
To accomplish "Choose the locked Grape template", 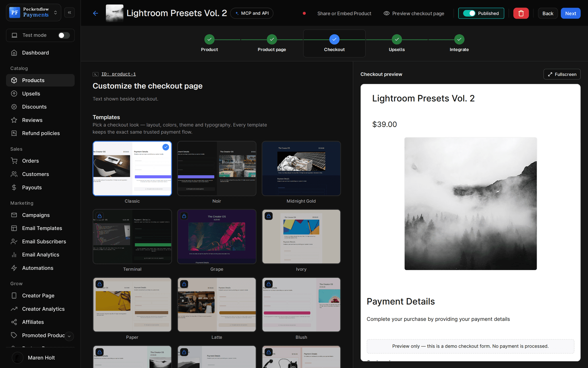I will click(x=216, y=237).
